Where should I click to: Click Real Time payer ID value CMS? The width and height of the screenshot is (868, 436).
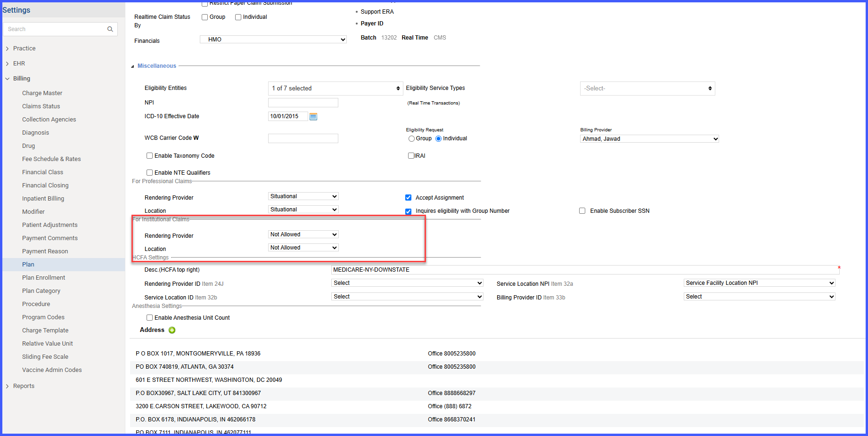tap(440, 38)
